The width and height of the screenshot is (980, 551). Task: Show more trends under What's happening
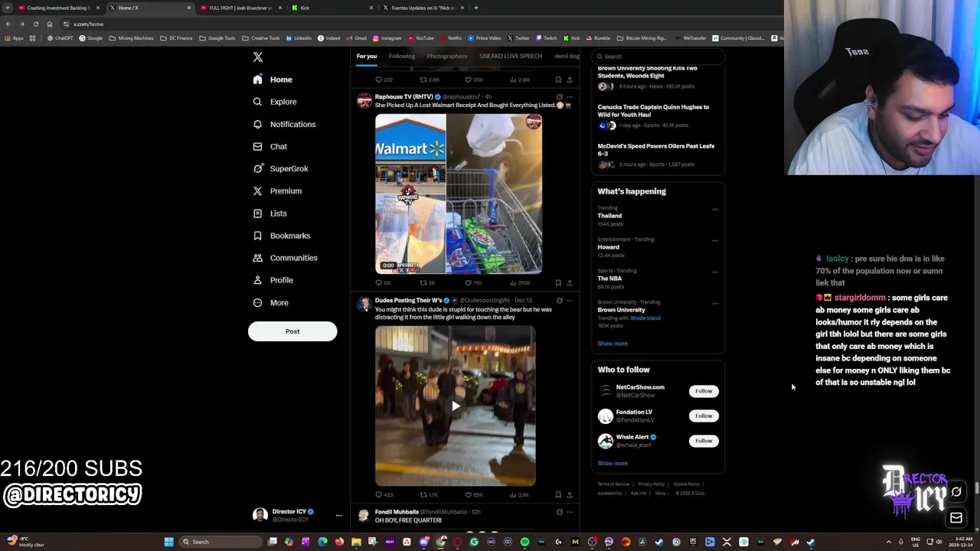tap(612, 344)
